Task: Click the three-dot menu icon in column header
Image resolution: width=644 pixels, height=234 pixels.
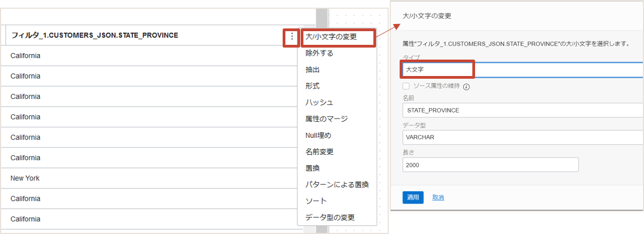Action: tap(292, 37)
